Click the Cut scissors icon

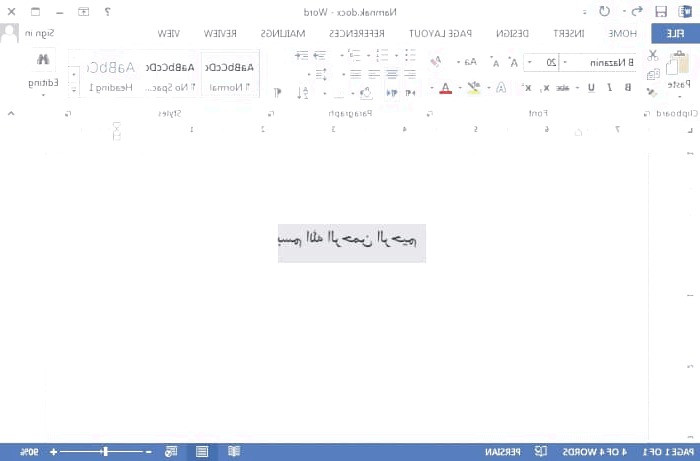coord(653,54)
